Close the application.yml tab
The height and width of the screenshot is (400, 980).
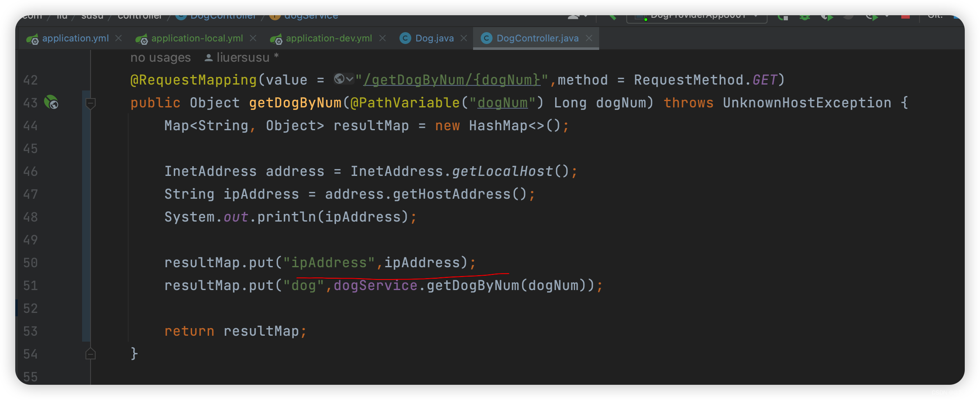[x=119, y=38]
